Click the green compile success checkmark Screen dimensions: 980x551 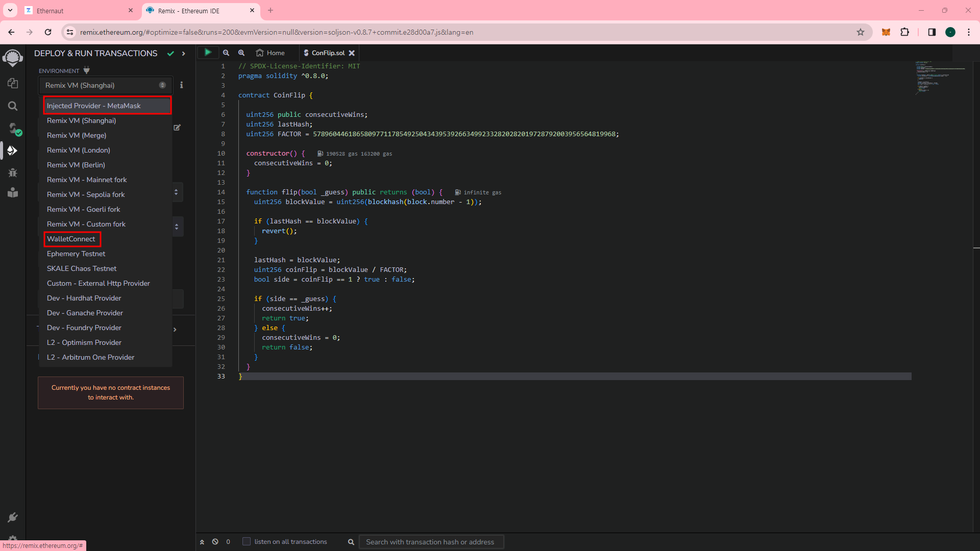[170, 54]
